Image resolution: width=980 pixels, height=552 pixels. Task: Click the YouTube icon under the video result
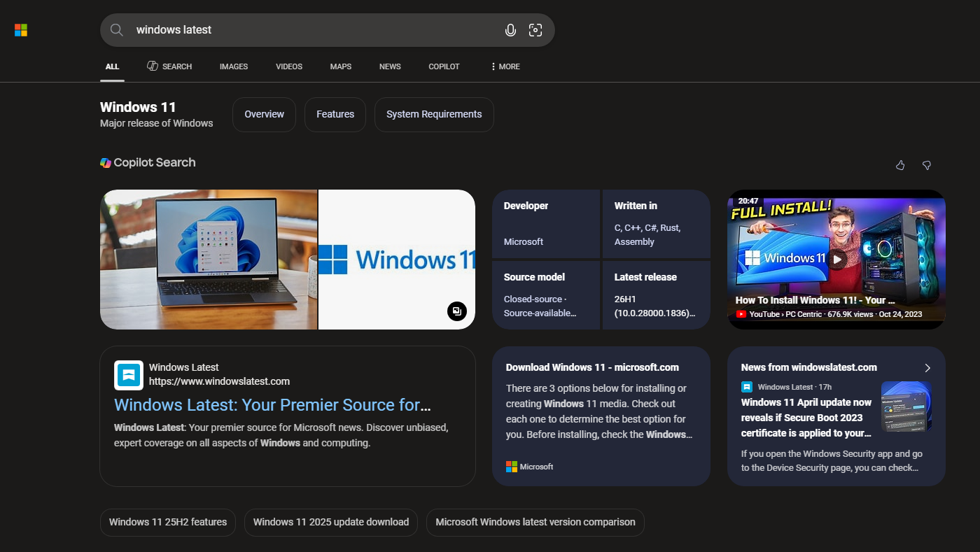[x=741, y=313]
